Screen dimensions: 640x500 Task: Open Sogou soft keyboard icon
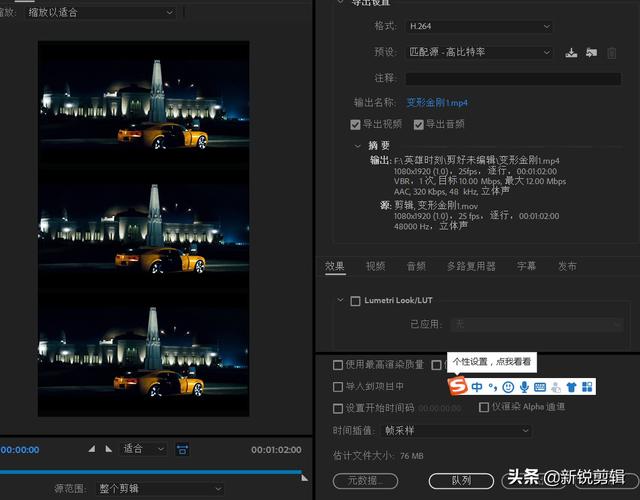[540, 387]
